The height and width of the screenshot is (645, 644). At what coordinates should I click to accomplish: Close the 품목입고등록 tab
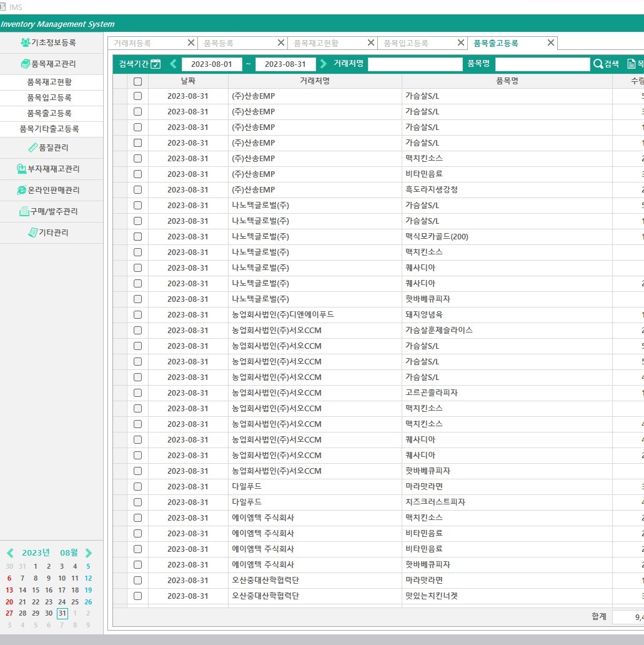pos(461,42)
